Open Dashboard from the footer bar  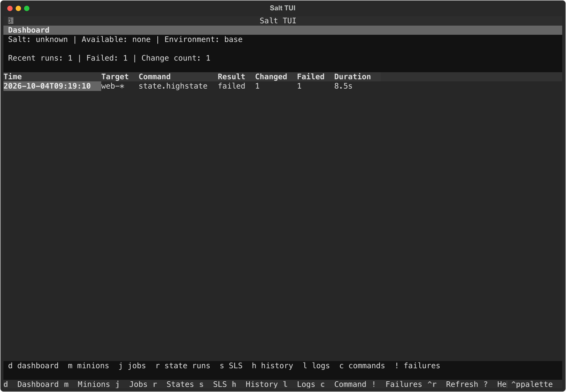click(x=32, y=384)
